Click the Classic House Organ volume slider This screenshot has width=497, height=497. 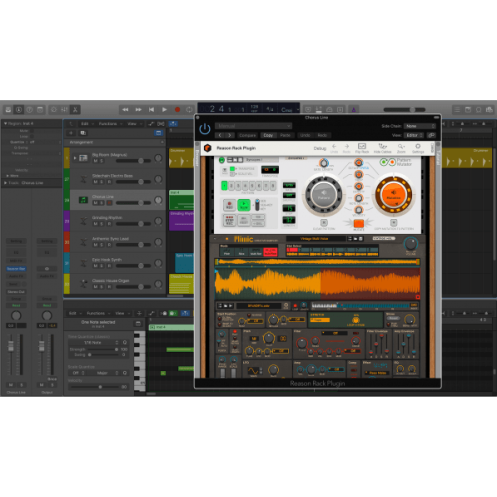tap(133, 287)
